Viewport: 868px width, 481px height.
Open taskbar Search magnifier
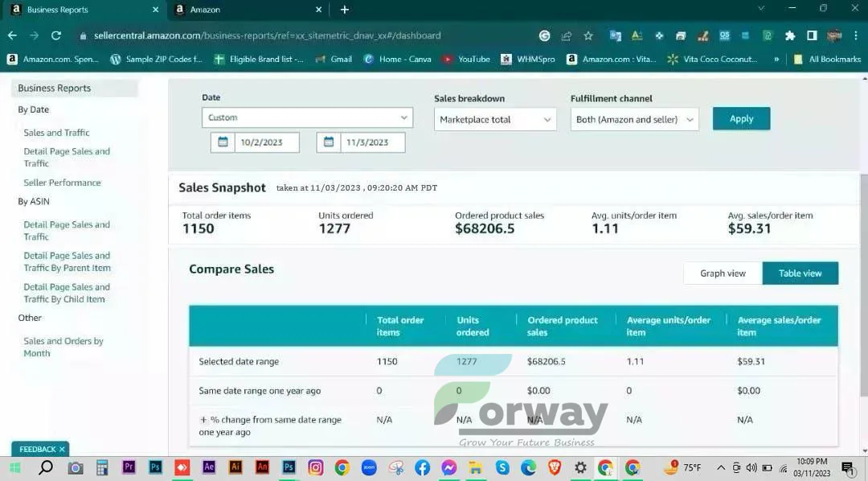tap(45, 467)
